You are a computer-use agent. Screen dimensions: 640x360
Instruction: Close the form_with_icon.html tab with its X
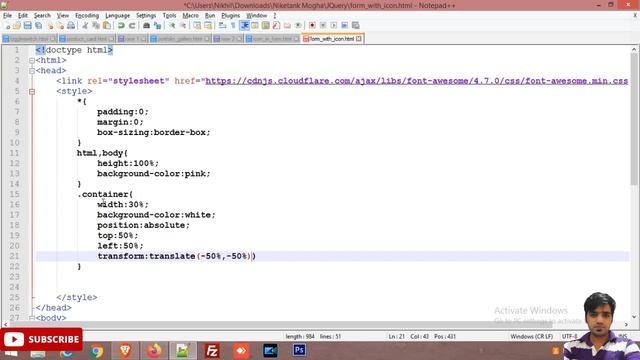click(x=358, y=39)
